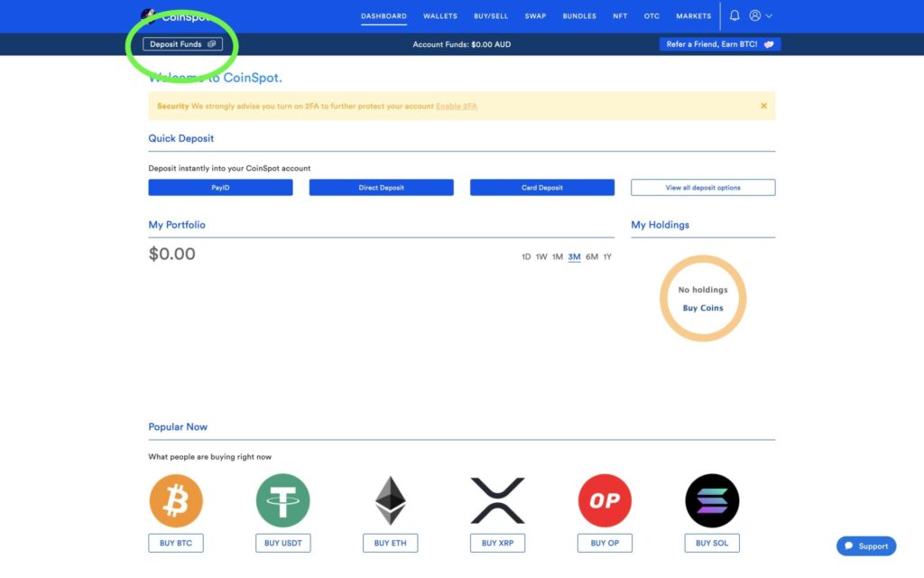
Task: Choose the PayID deposit option
Action: [x=220, y=188]
